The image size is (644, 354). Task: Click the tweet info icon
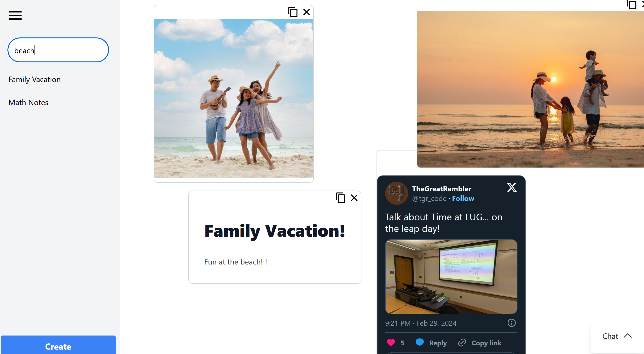pos(511,323)
